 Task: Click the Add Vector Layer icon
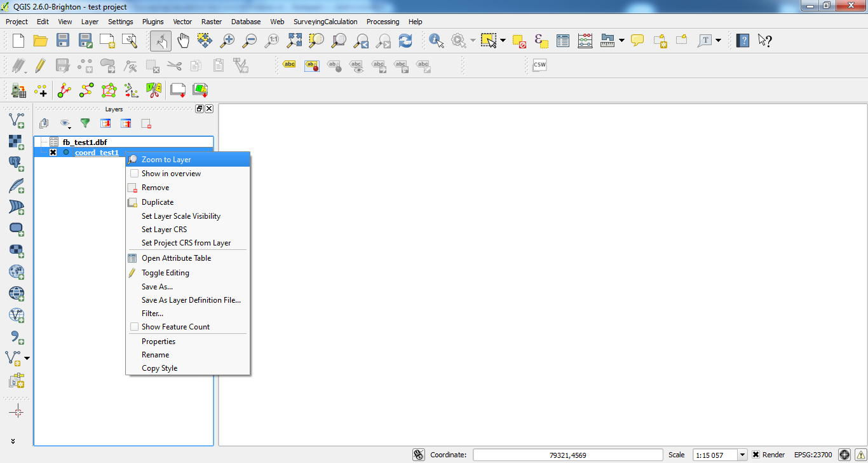click(16, 120)
